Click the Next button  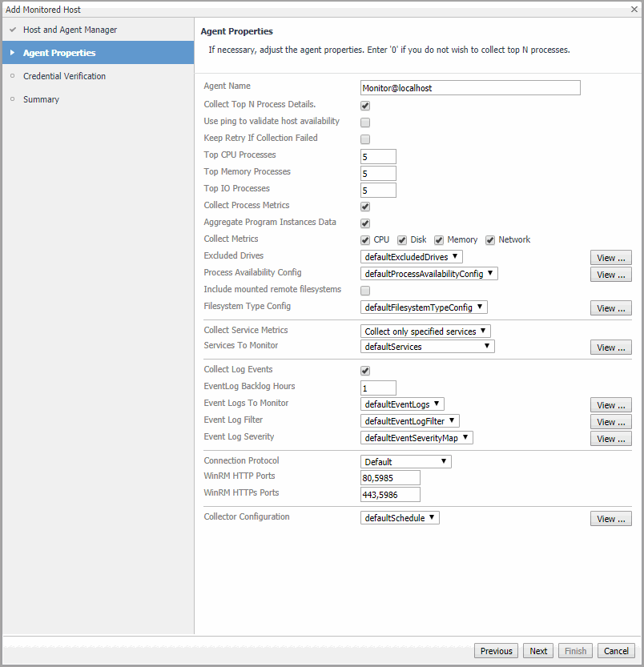538,651
